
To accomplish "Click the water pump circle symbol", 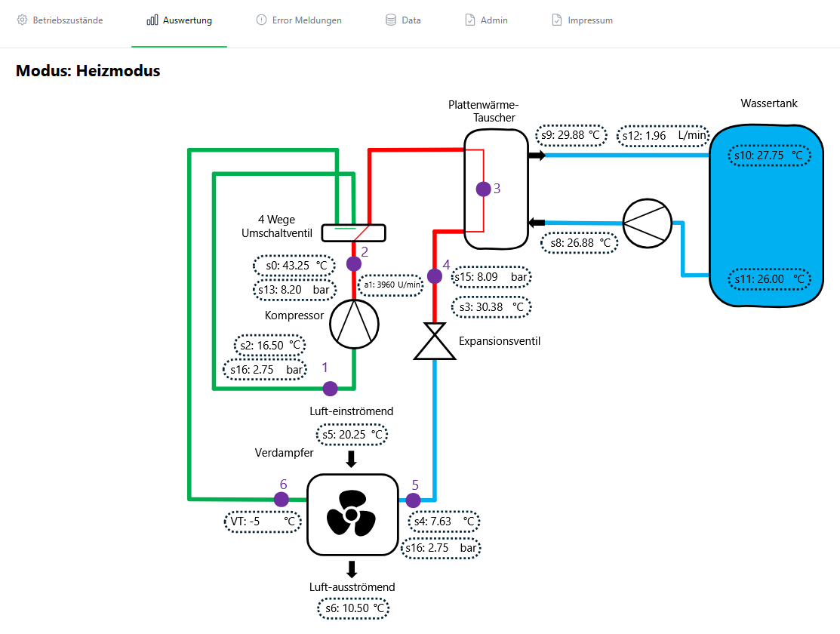I will 647,223.
